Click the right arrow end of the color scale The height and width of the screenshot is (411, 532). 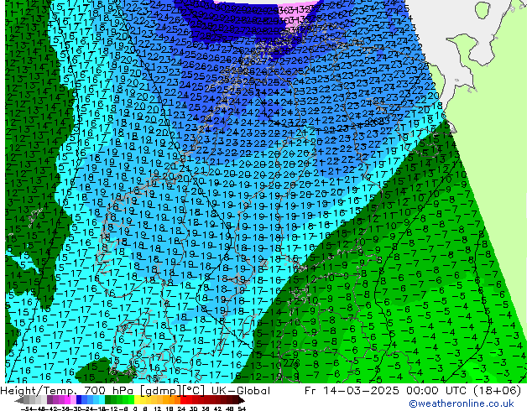(x=241, y=400)
